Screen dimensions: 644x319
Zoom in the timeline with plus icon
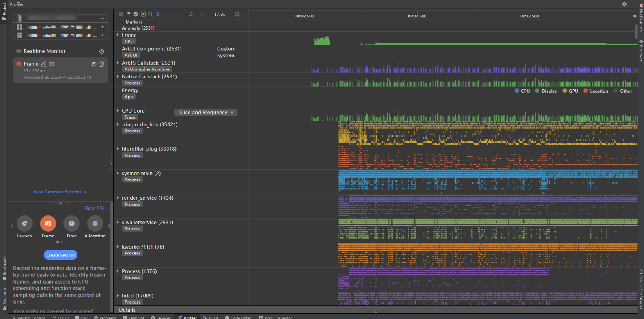pos(237,14)
